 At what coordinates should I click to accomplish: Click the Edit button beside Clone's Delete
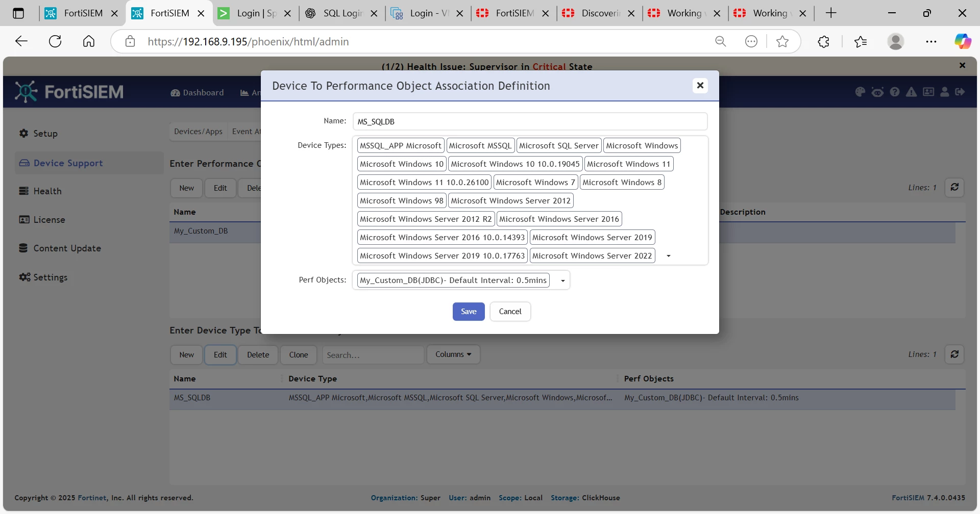click(x=220, y=355)
